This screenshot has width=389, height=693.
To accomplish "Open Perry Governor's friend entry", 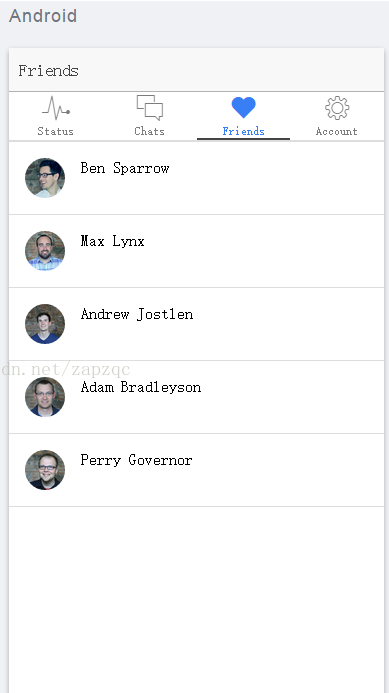I will pos(196,470).
